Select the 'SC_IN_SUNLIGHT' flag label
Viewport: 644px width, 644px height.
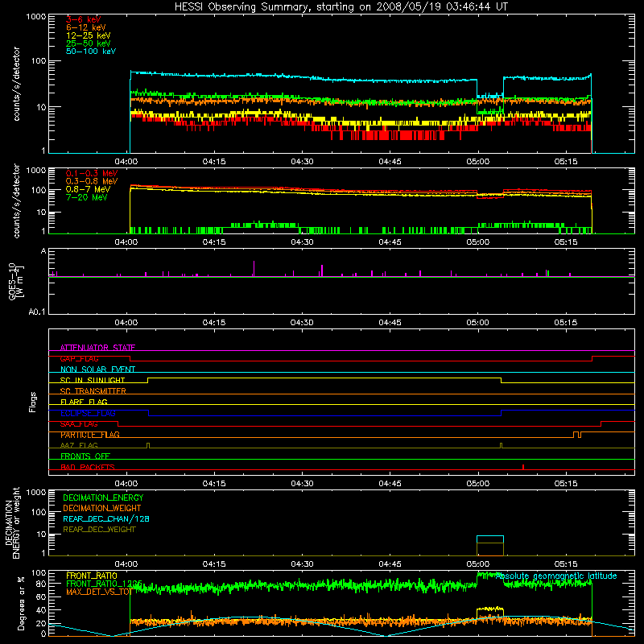coord(93,380)
